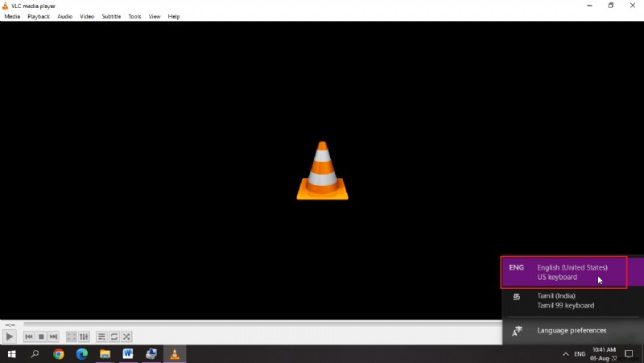Toggle fullscreen video mode
This screenshot has width=644, height=363.
pyautogui.click(x=72, y=336)
